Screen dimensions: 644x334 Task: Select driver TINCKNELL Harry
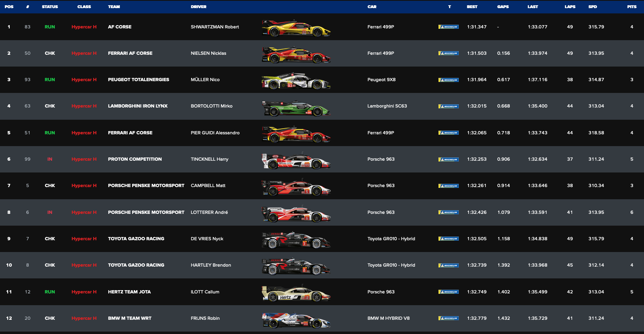(210, 159)
